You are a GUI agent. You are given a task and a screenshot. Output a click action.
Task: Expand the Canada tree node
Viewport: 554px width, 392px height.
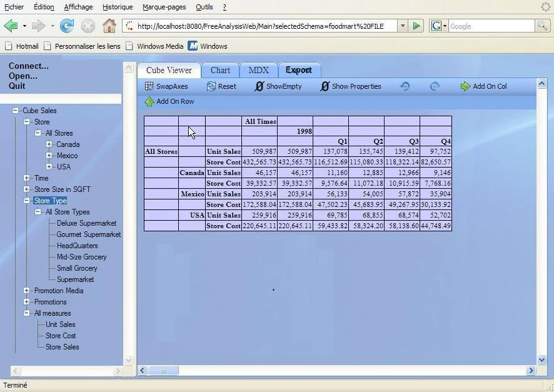pos(49,144)
